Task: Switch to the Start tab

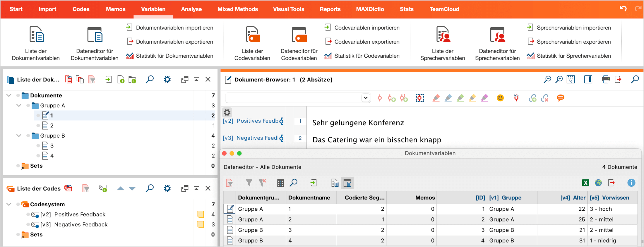Action: pos(16,9)
